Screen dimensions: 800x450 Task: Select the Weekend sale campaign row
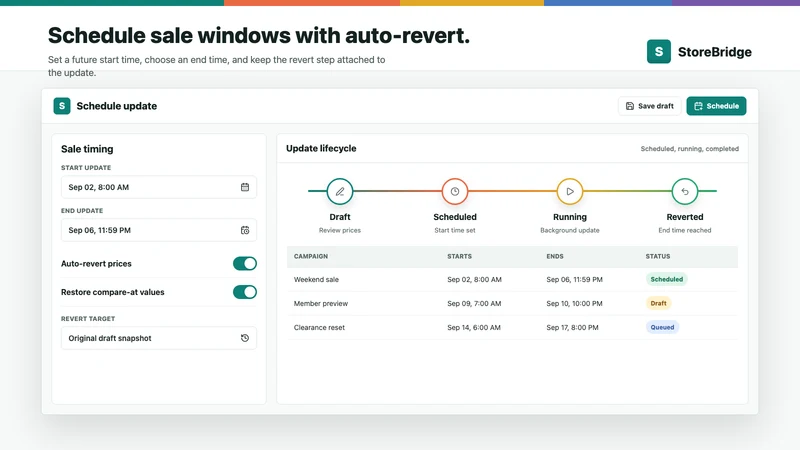pyautogui.click(x=512, y=280)
